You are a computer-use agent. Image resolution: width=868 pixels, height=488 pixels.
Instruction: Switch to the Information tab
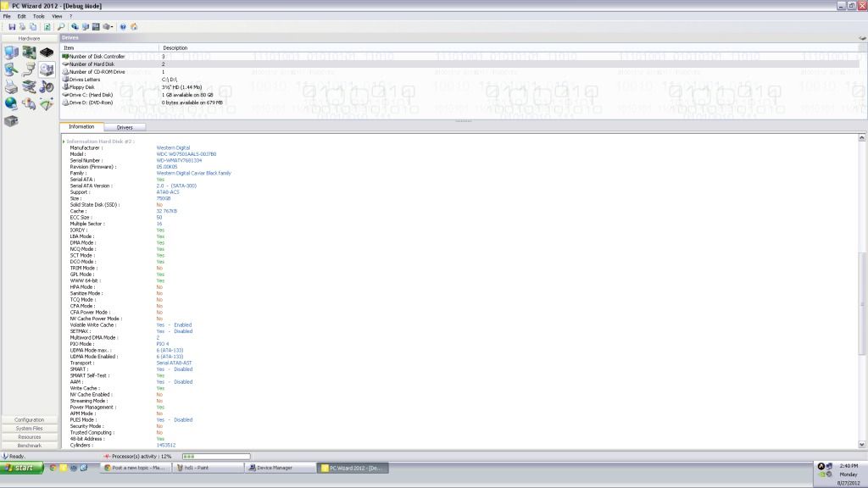point(81,127)
